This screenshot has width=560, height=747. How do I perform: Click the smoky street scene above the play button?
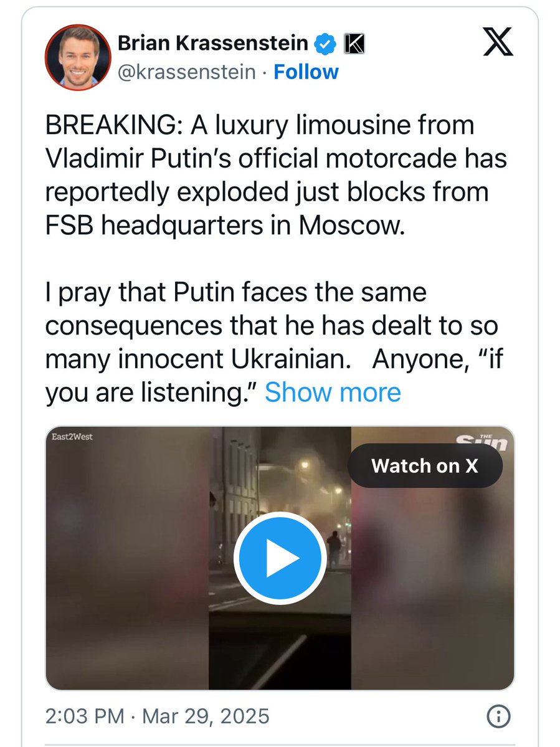pyautogui.click(x=293, y=473)
